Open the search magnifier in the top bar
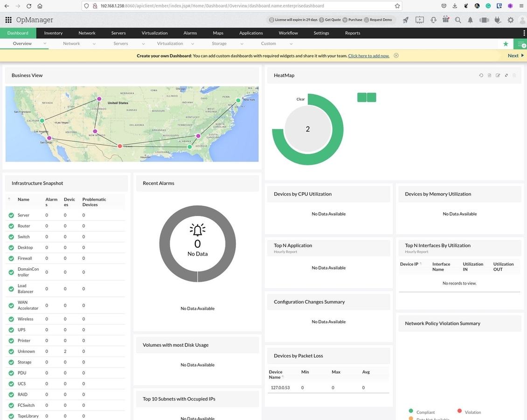The image size is (527, 420). pos(458,20)
